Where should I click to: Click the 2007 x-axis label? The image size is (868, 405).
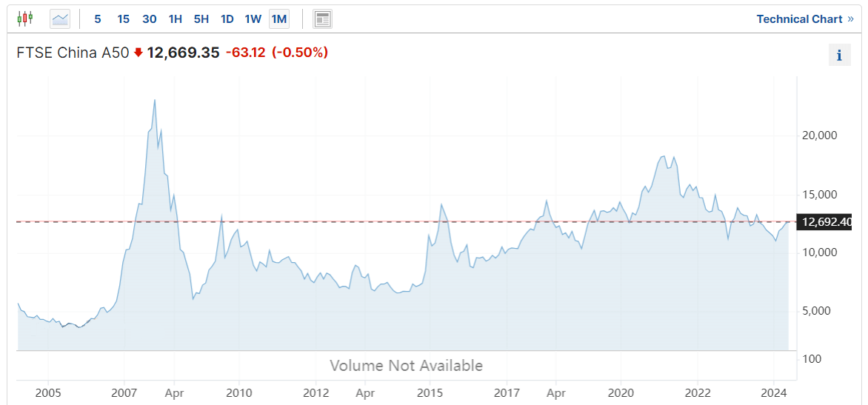tap(124, 393)
